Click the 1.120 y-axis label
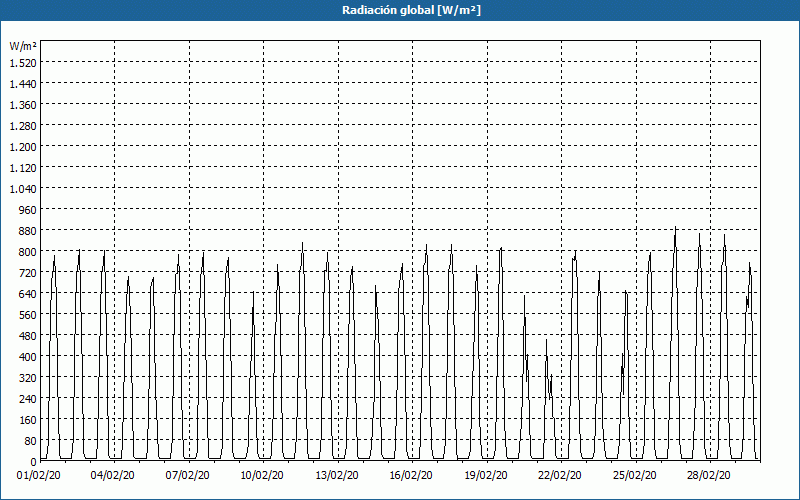This screenshot has width=800, height=500. click(x=23, y=168)
